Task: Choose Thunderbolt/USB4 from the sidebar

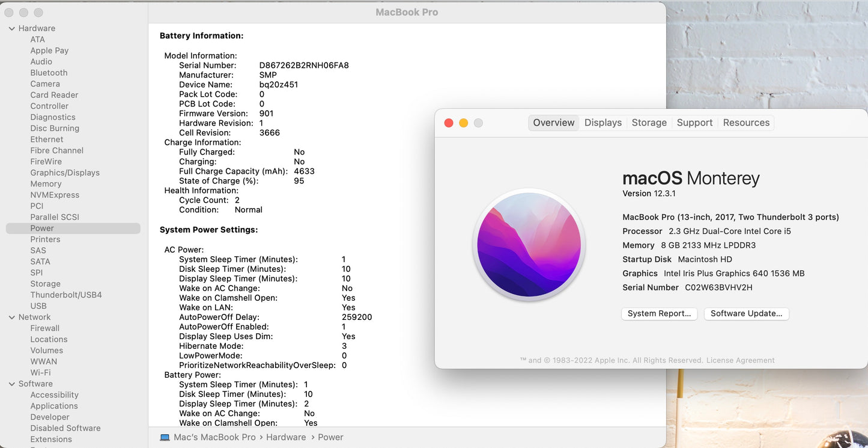Action: pos(66,295)
